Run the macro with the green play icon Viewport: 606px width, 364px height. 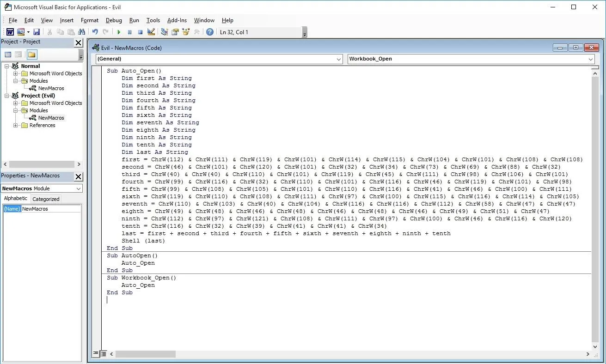(119, 32)
